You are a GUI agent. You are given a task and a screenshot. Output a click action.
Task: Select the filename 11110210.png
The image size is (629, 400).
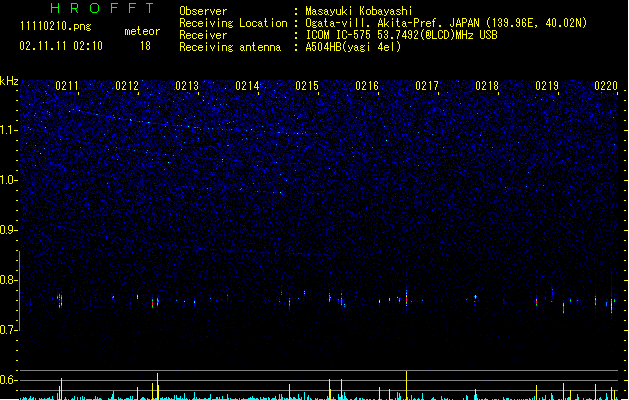click(x=56, y=26)
